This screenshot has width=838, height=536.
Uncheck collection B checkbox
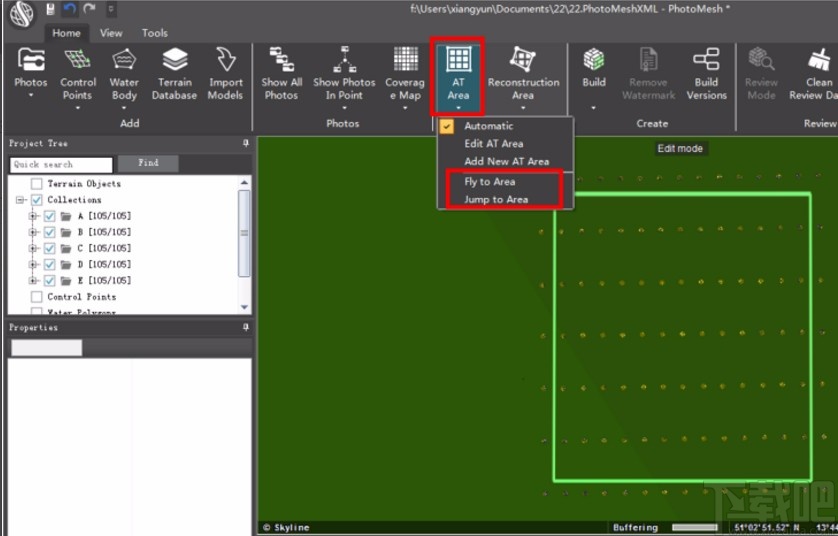(49, 232)
